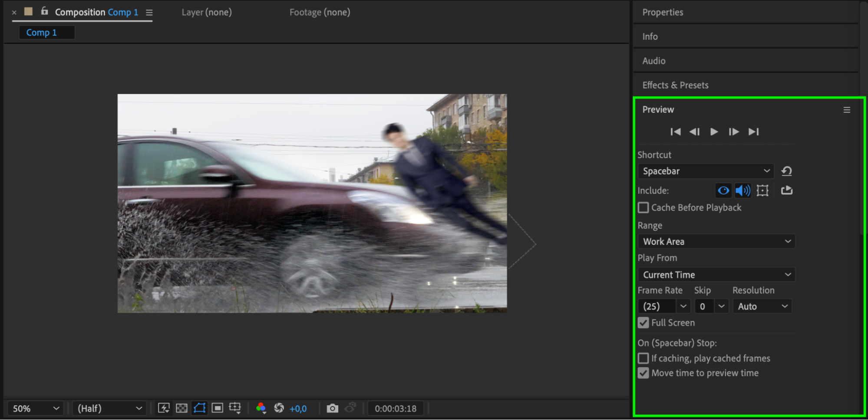Jump to the first frame

click(675, 131)
